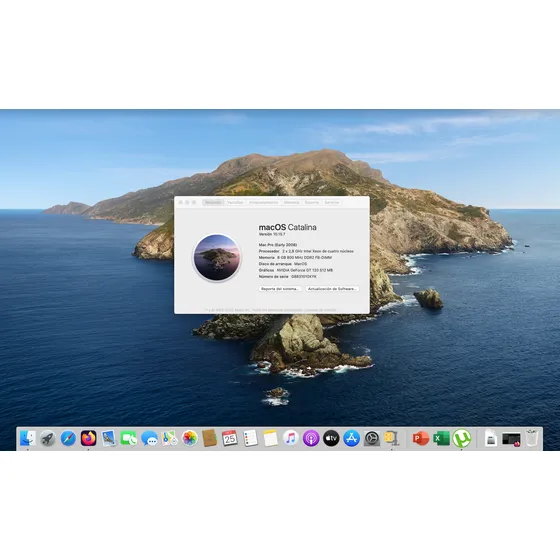This screenshot has height=560, width=560.
Task: Launch PowerPoint from the Dock
Action: coord(421,438)
